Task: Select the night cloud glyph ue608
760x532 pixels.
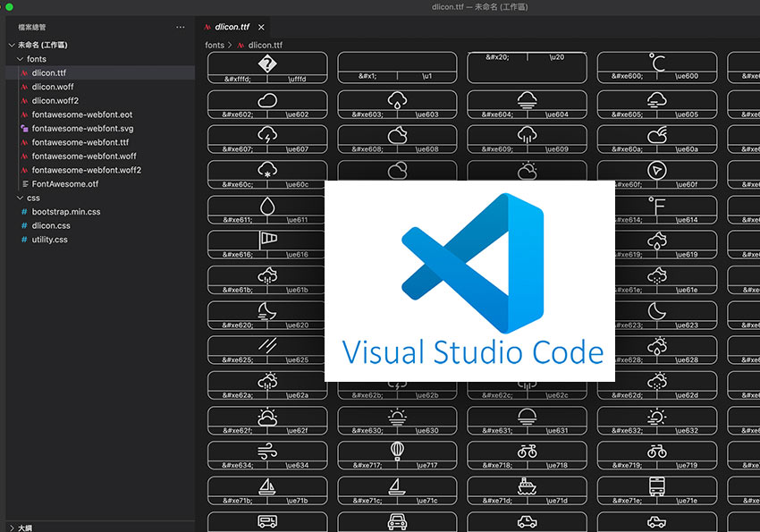Action: click(x=397, y=135)
